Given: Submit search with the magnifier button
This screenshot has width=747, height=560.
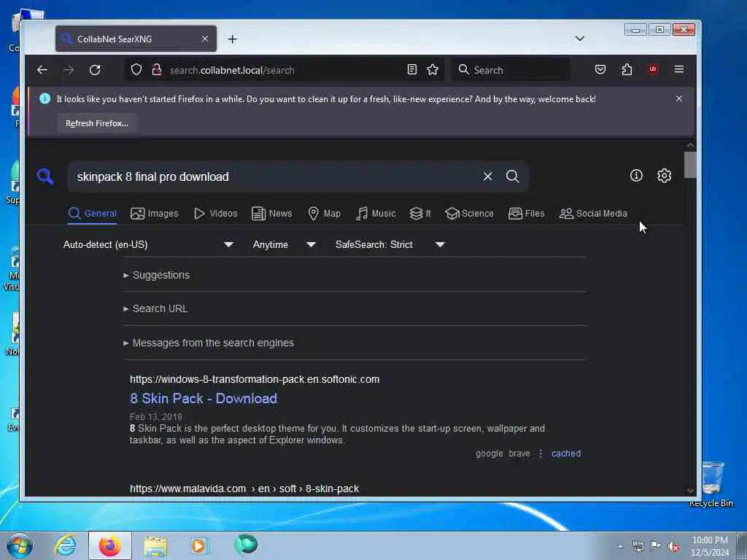Looking at the screenshot, I should click(x=513, y=176).
